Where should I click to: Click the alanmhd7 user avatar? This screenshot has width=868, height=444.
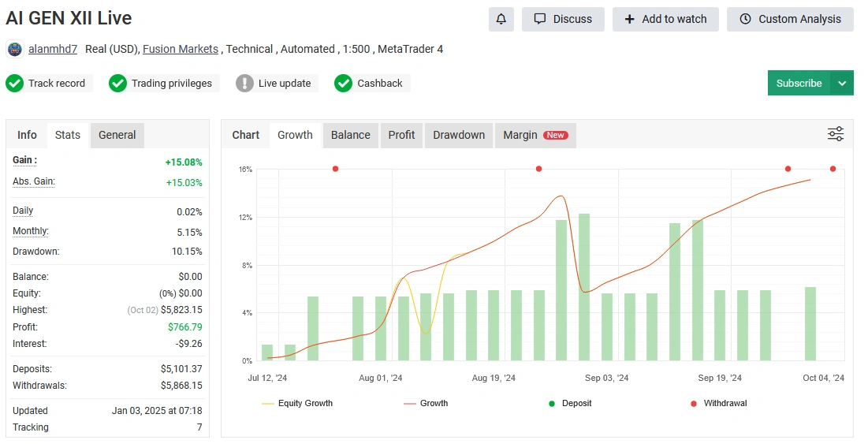[15, 49]
